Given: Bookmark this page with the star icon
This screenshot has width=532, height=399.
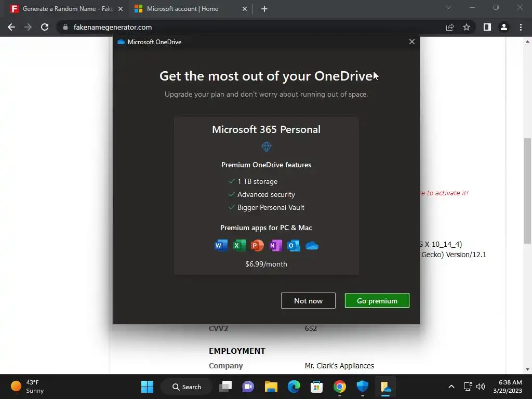Looking at the screenshot, I should (x=467, y=27).
